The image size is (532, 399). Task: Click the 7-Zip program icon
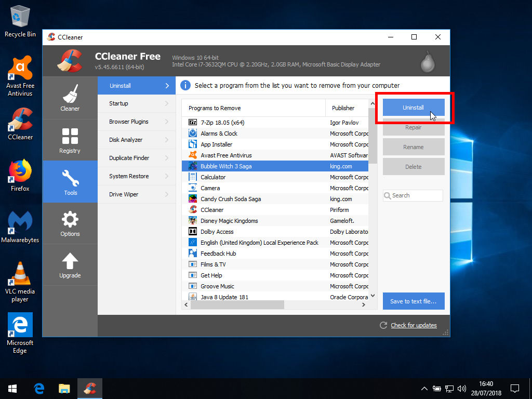tap(193, 123)
